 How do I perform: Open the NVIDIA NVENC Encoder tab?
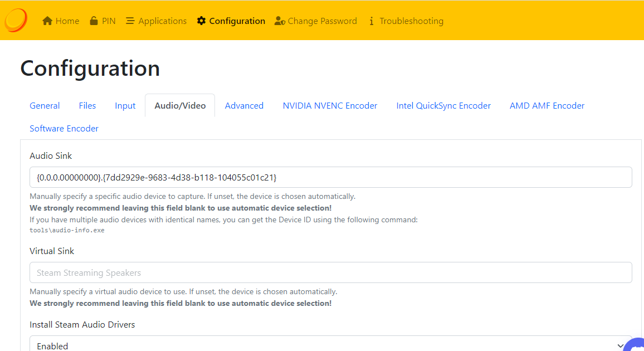point(330,105)
